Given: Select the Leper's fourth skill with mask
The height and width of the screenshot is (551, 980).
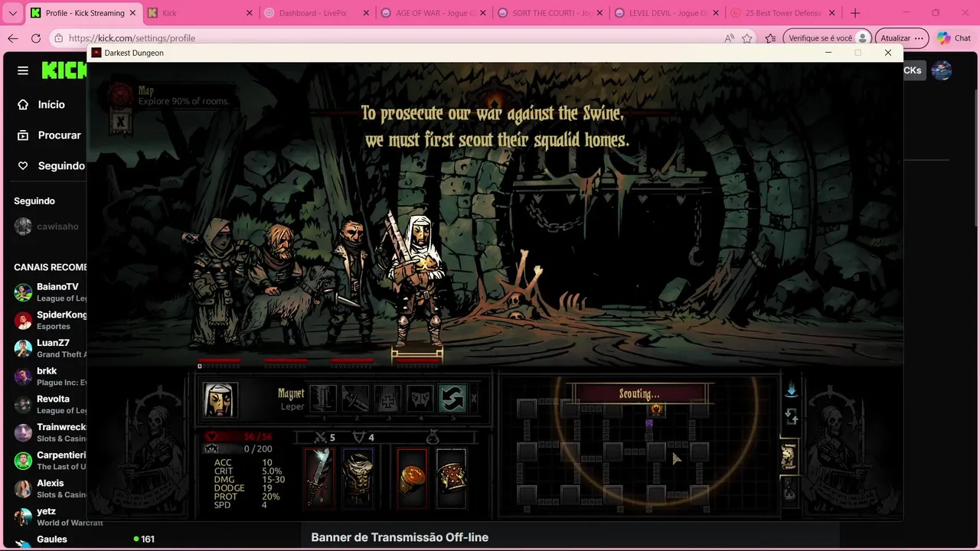Looking at the screenshot, I should click(420, 399).
